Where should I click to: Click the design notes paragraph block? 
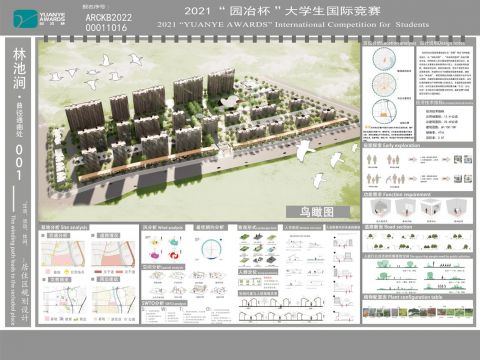[x=444, y=73]
